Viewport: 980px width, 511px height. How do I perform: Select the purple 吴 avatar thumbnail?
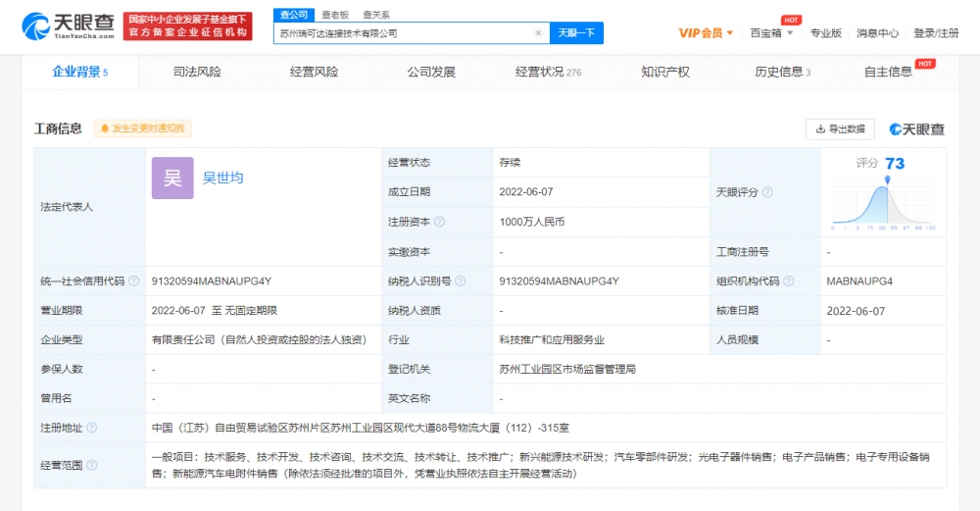click(x=172, y=179)
